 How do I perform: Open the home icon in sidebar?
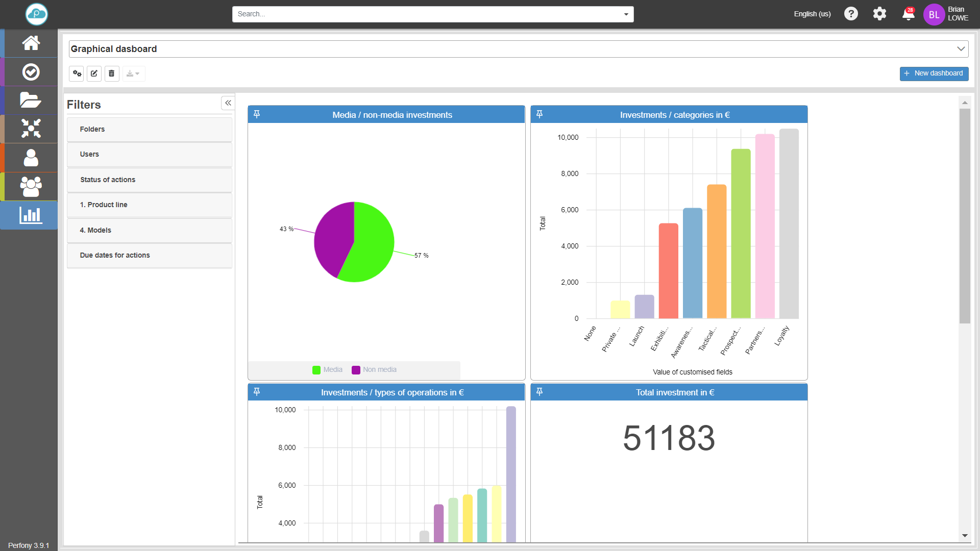pos(31,43)
